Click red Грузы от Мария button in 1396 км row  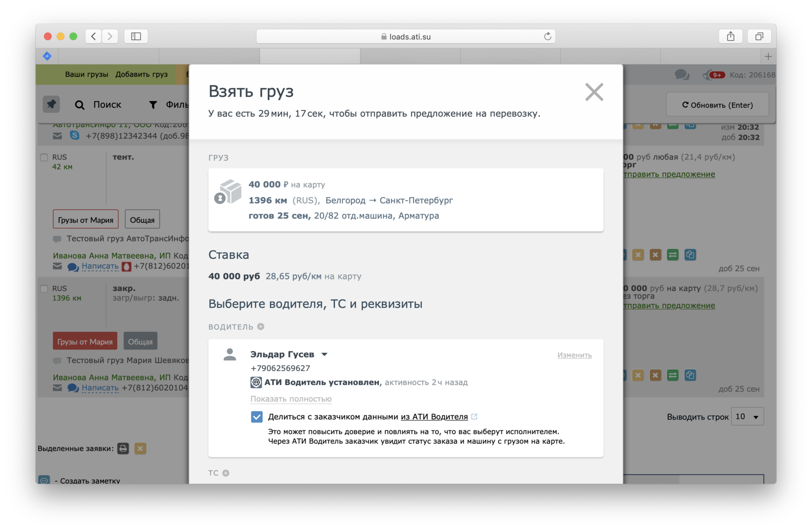coord(85,341)
